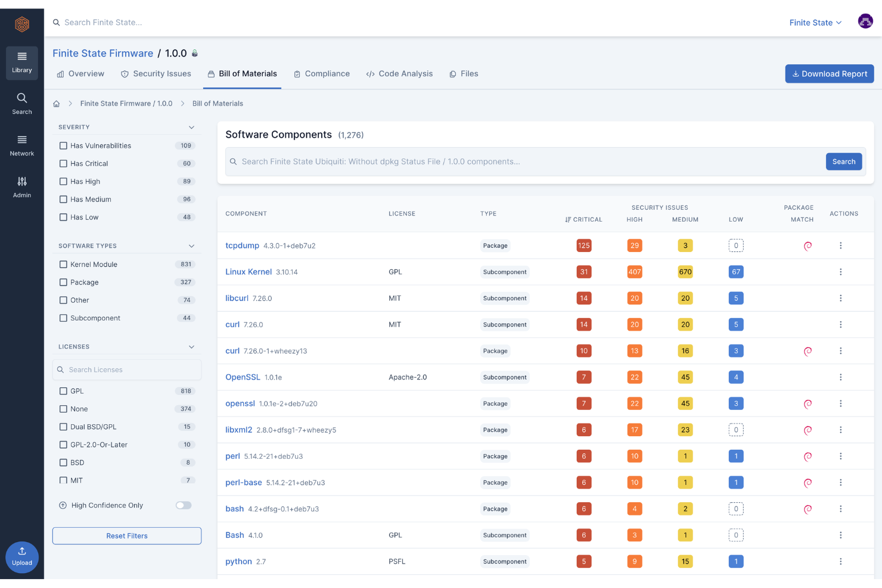
Task: Open the actions menu for python 2.7
Action: (841, 561)
